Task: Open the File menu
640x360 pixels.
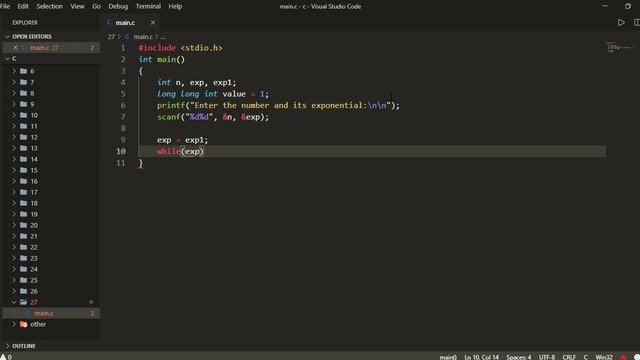Action: click(5, 6)
